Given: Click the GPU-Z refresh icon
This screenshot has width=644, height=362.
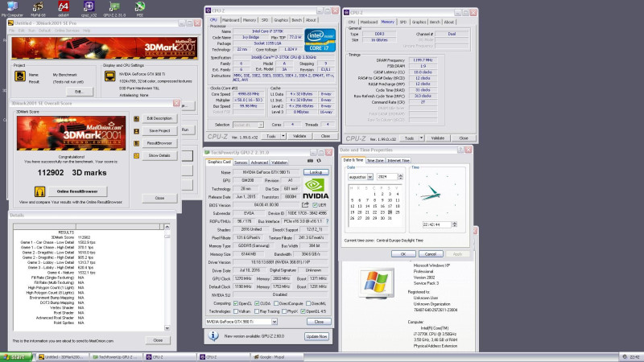Looking at the screenshot, I should click(x=319, y=161).
